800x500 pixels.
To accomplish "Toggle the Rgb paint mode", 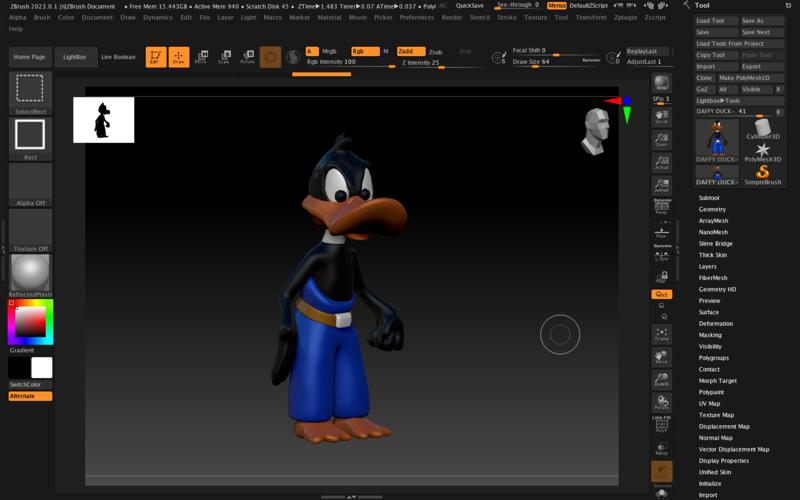I will tap(365, 52).
